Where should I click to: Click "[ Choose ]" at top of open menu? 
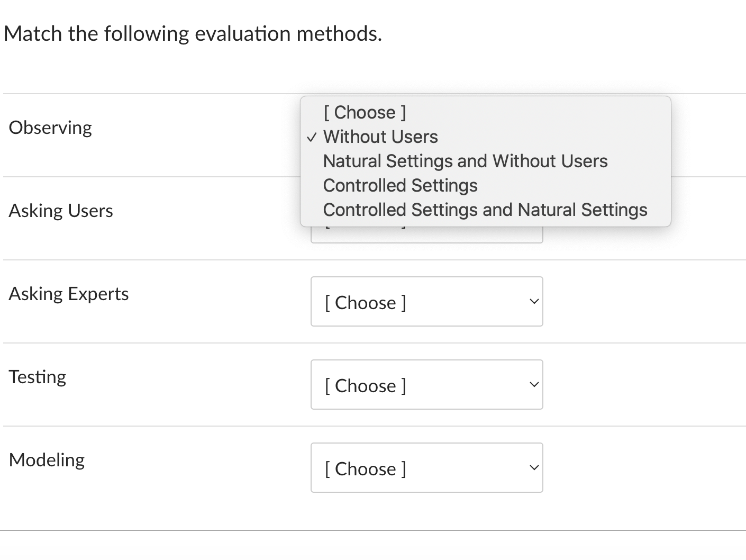coord(365,112)
